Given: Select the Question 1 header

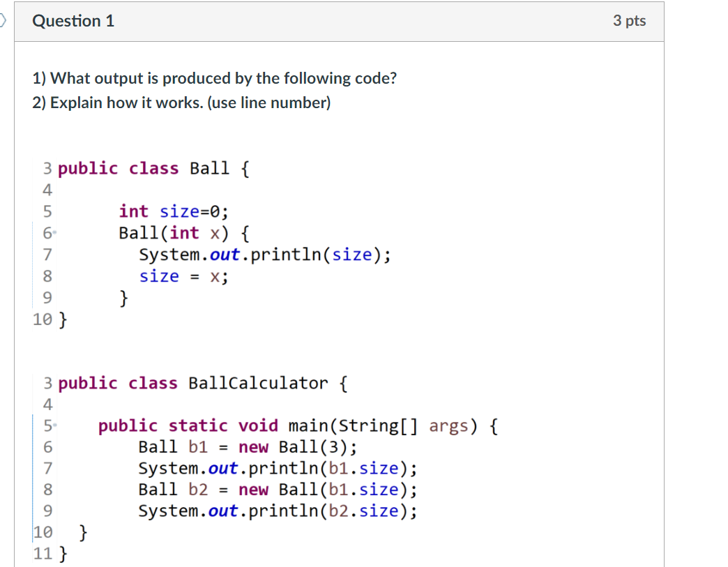Looking at the screenshot, I should [73, 20].
